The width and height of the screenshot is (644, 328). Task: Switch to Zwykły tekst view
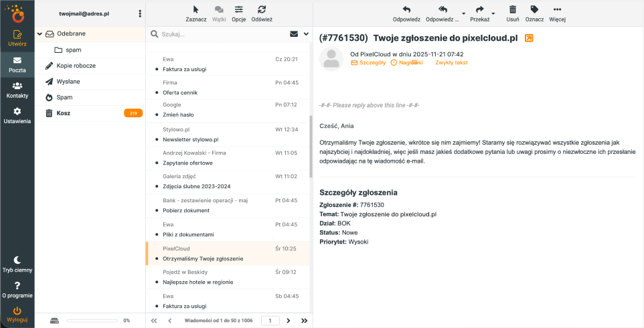pos(451,62)
